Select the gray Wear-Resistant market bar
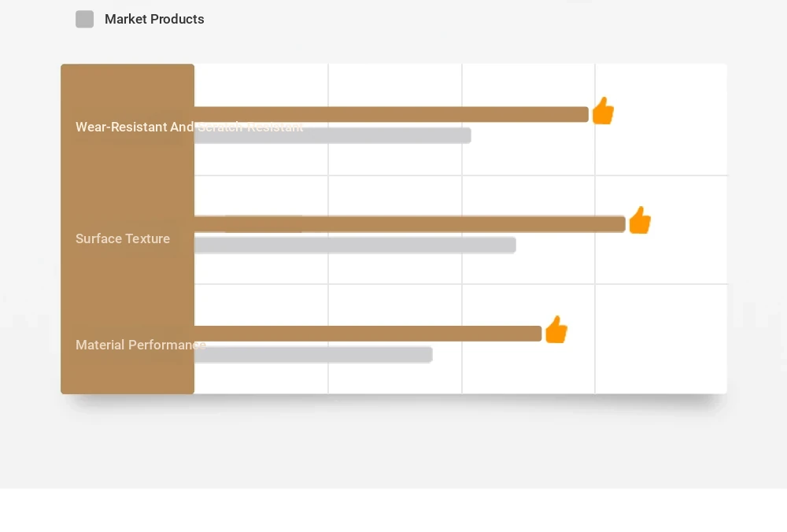The image size is (787, 532). click(x=333, y=135)
